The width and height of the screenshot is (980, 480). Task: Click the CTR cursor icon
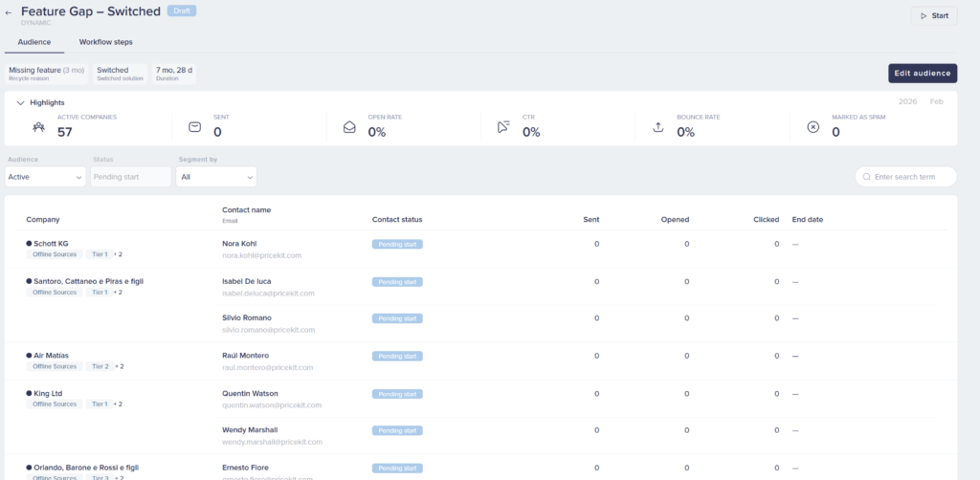pyautogui.click(x=504, y=127)
